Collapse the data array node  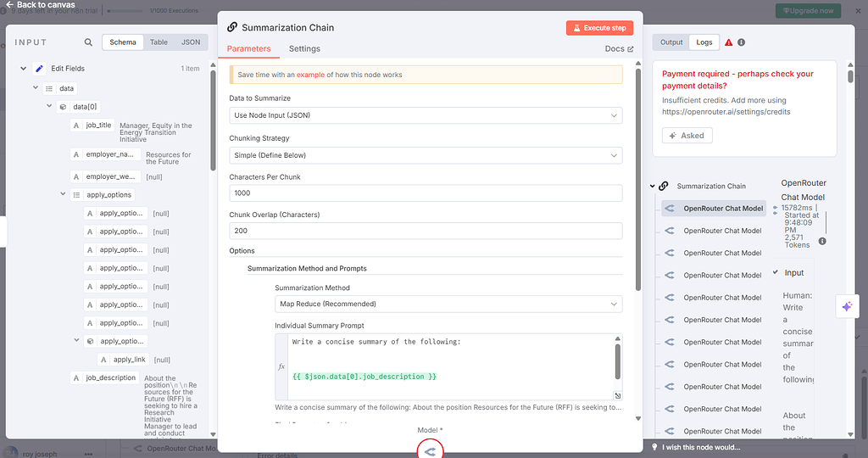click(36, 87)
